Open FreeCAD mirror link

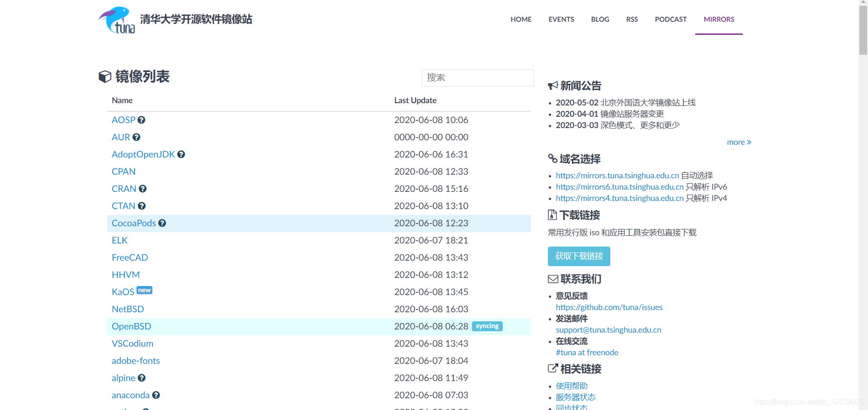click(130, 257)
